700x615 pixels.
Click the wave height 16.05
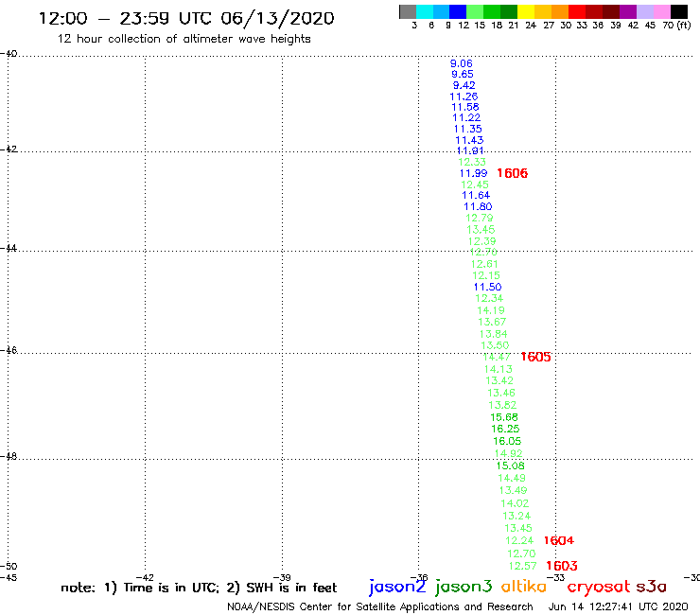(x=507, y=441)
